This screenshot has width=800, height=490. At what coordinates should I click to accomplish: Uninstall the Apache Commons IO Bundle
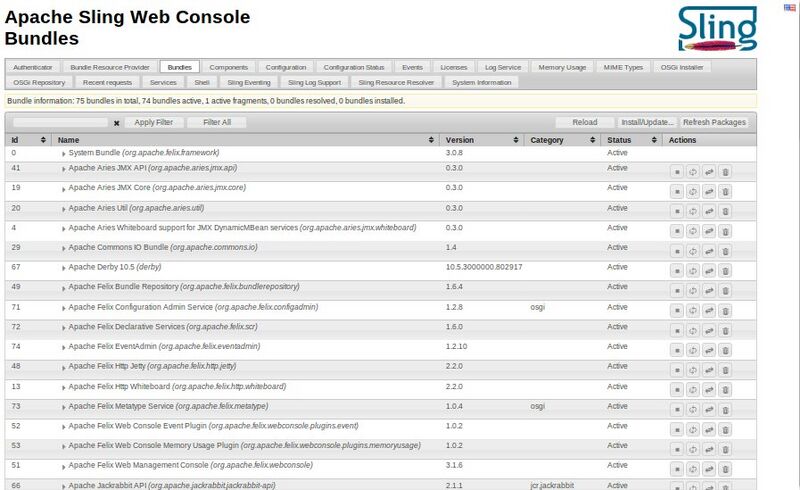pyautogui.click(x=725, y=250)
